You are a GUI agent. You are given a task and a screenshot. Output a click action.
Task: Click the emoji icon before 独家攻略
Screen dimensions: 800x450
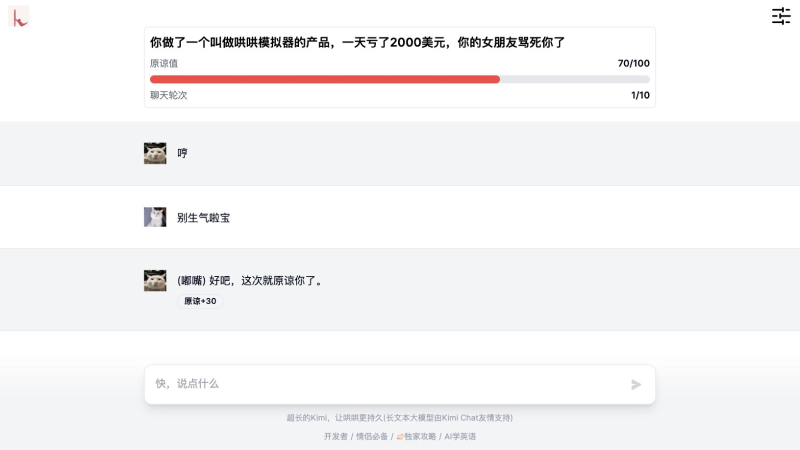(x=400, y=436)
